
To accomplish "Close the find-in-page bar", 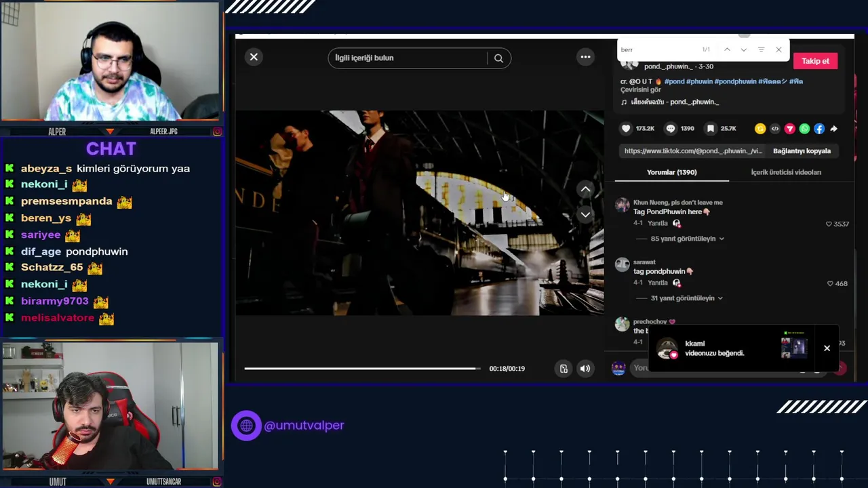I will tap(778, 49).
